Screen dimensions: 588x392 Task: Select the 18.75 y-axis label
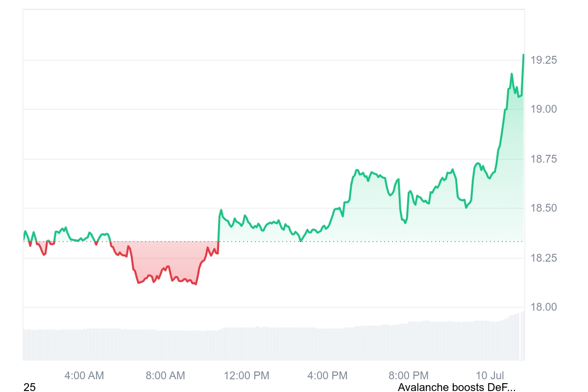pyautogui.click(x=544, y=159)
